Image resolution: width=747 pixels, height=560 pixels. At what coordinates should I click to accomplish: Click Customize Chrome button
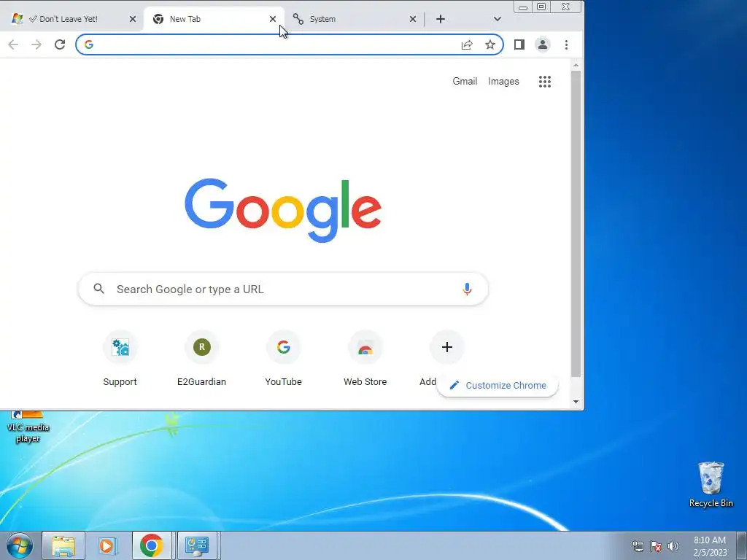point(498,385)
